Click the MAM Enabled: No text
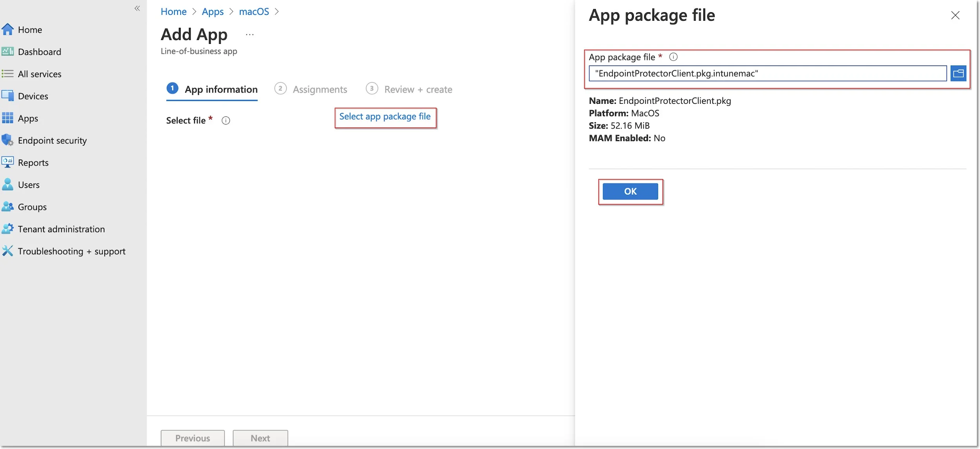The image size is (980, 449). [x=627, y=138]
